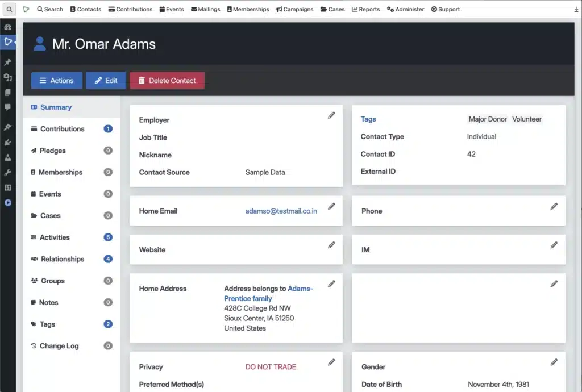The image size is (582, 392).
Task: Click the Delete Contact button
Action: (167, 80)
